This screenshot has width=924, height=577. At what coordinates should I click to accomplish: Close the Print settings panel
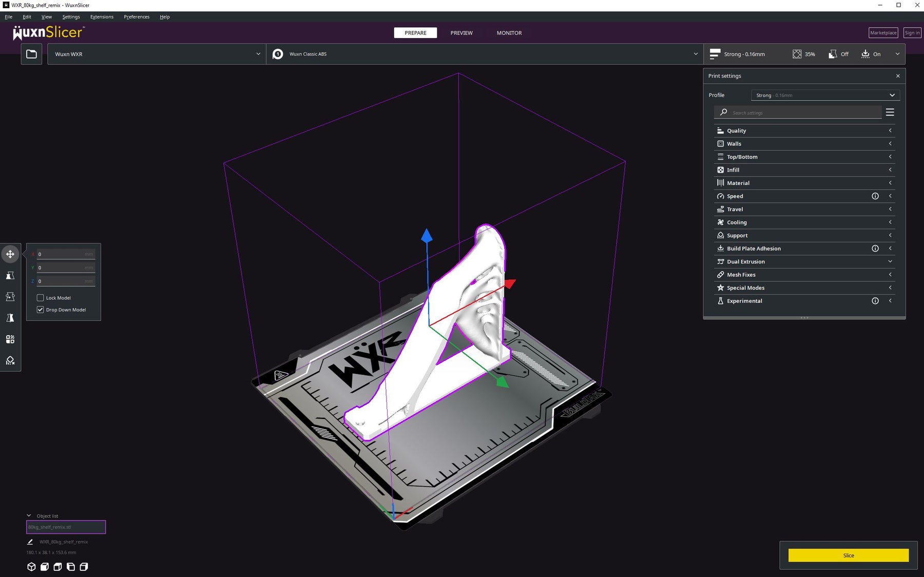click(898, 76)
